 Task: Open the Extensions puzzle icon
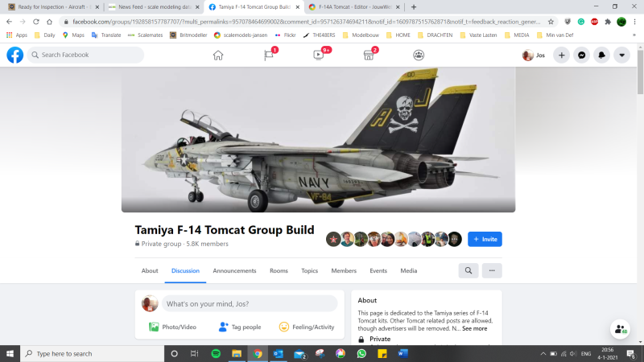608,22
